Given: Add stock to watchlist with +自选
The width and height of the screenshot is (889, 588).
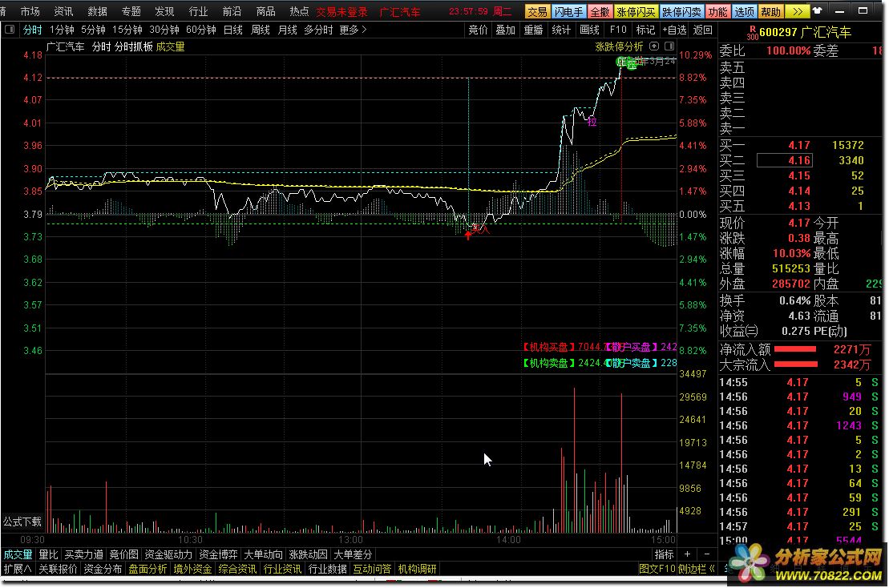Looking at the screenshot, I should 675,30.
